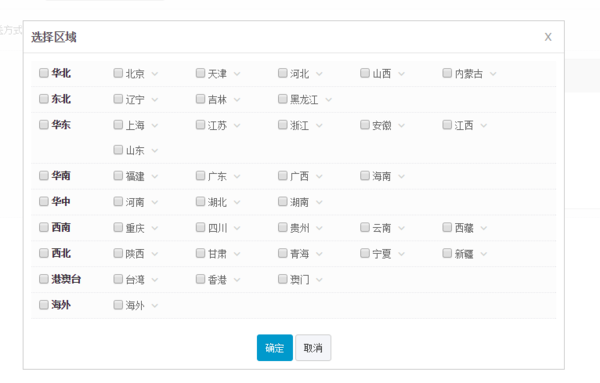
Task: Expand the 西藏 dropdown arrow
Action: [484, 228]
